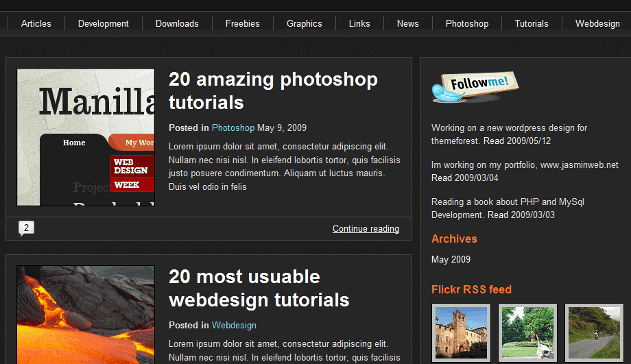
Task: Select Freebies in the navigation bar
Action: 242,24
